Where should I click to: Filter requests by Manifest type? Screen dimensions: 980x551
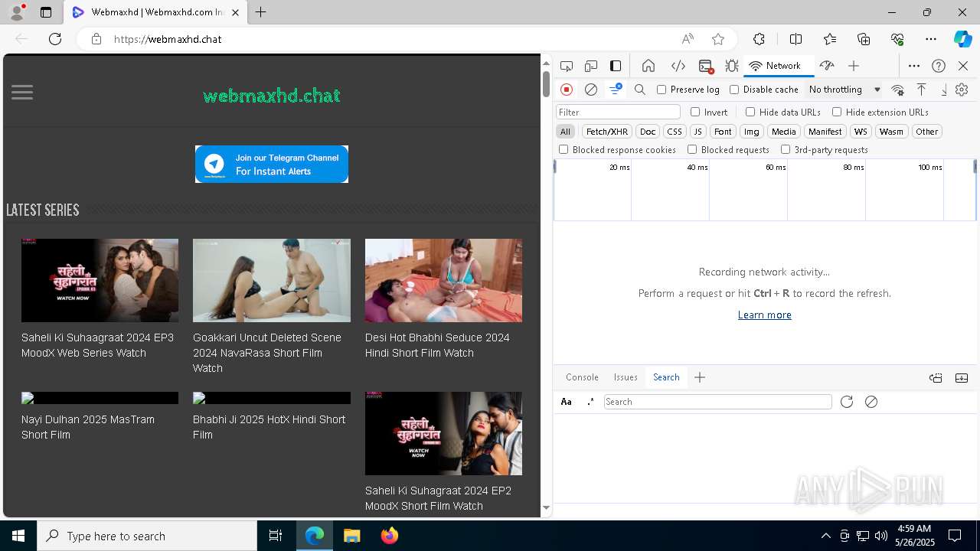click(825, 132)
